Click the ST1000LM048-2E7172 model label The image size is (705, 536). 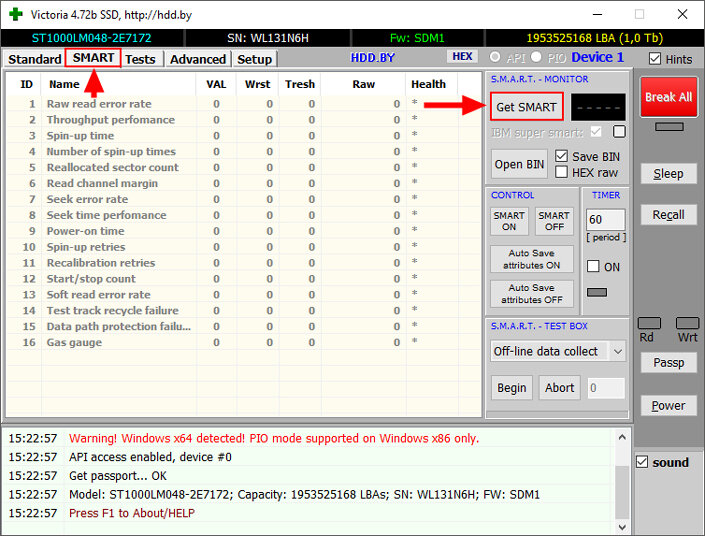pos(92,38)
